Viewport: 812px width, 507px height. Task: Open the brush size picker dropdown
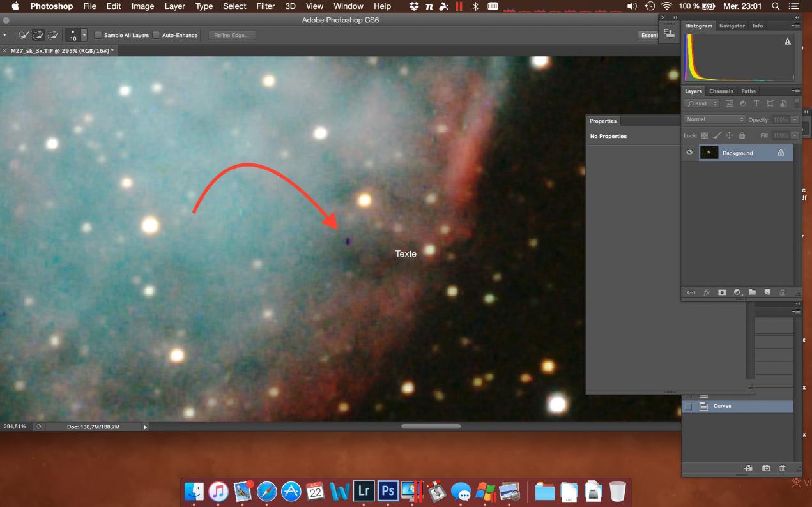click(x=84, y=35)
